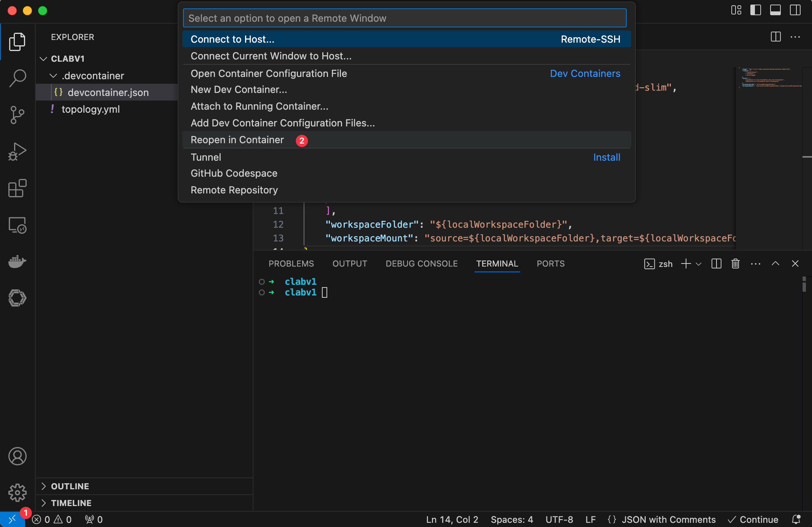Toggle the bottom panel visibility
The width and height of the screenshot is (812, 527).
(x=775, y=10)
